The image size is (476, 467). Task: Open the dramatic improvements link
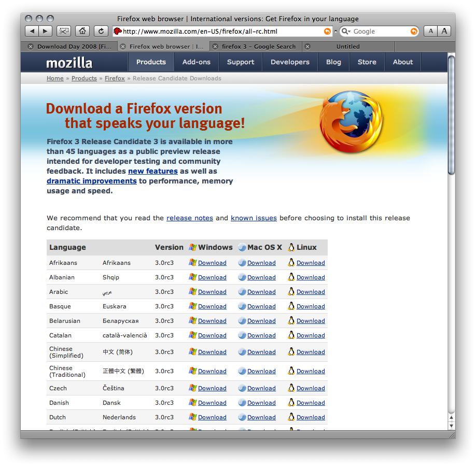[92, 181]
